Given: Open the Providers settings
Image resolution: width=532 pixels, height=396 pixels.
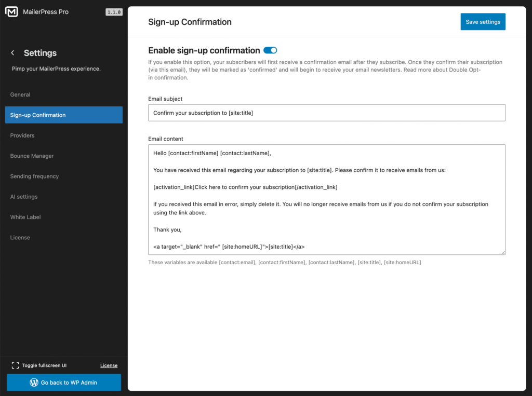Looking at the screenshot, I should (22, 135).
